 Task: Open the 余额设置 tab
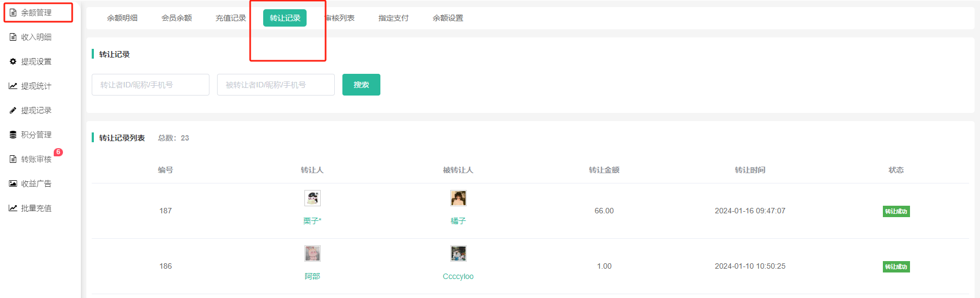(448, 18)
